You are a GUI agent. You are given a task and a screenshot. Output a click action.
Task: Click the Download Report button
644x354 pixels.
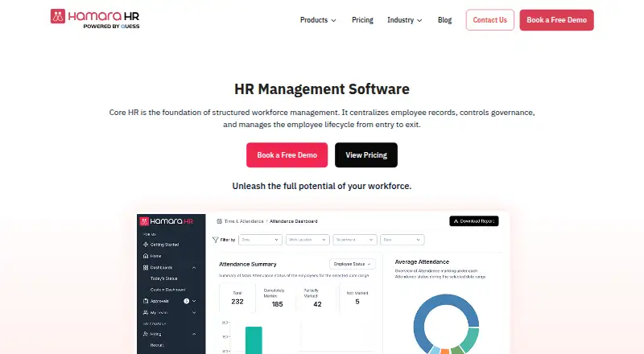coord(474,221)
